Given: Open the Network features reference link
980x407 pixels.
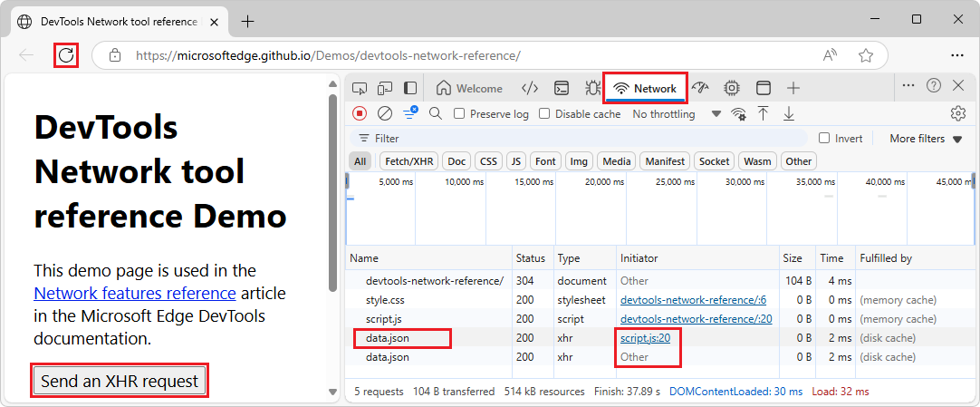Looking at the screenshot, I should pos(135,293).
